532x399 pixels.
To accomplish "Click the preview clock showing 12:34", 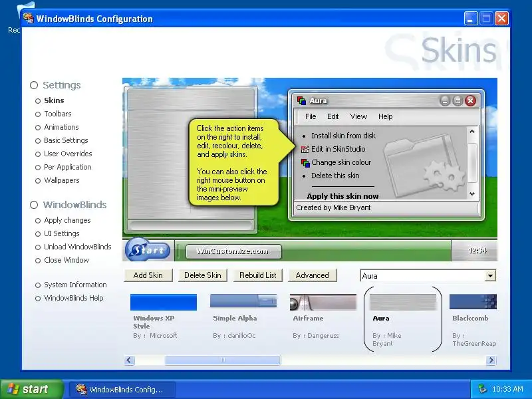I will coord(477,251).
